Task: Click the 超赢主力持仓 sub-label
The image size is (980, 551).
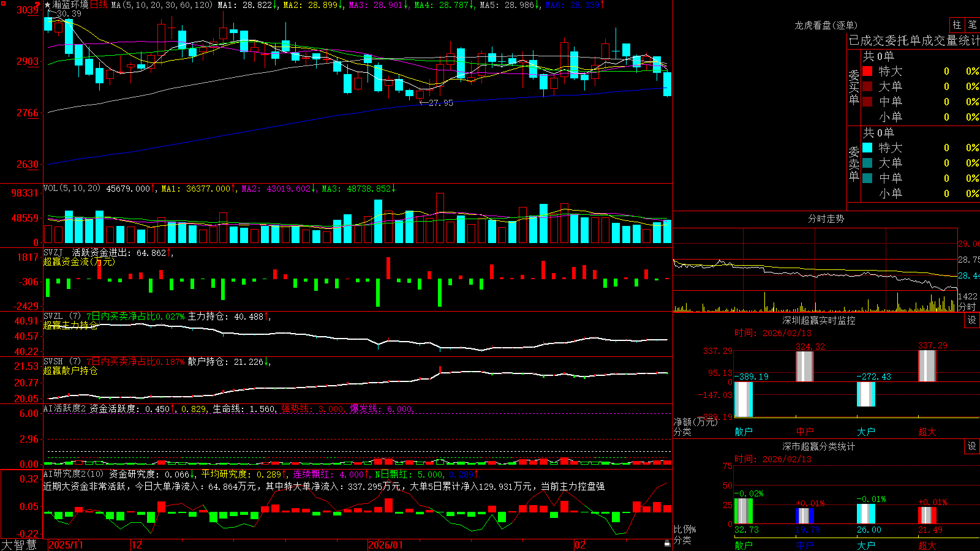Action: pyautogui.click(x=70, y=325)
